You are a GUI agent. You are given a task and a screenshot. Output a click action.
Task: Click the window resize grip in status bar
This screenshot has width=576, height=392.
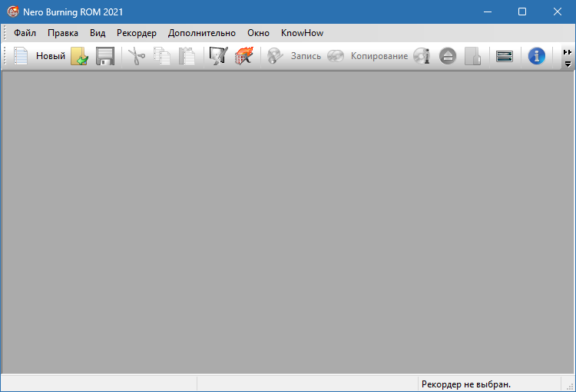click(x=570, y=386)
